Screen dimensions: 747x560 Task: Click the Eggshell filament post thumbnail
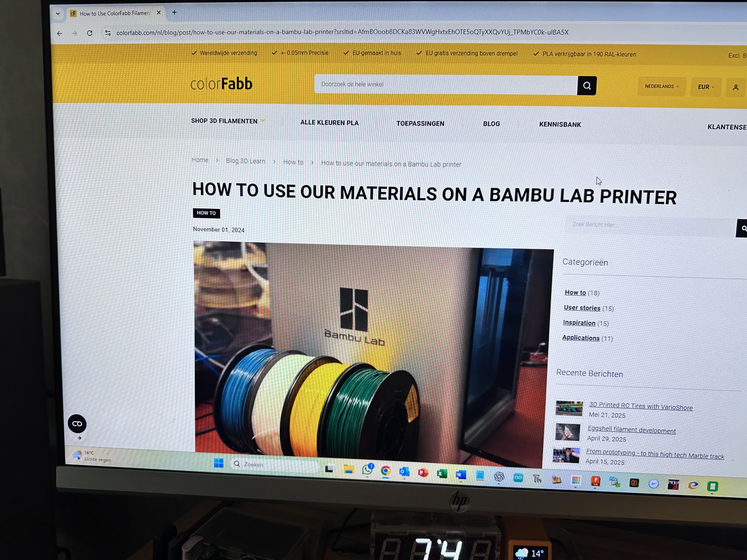pos(567,432)
